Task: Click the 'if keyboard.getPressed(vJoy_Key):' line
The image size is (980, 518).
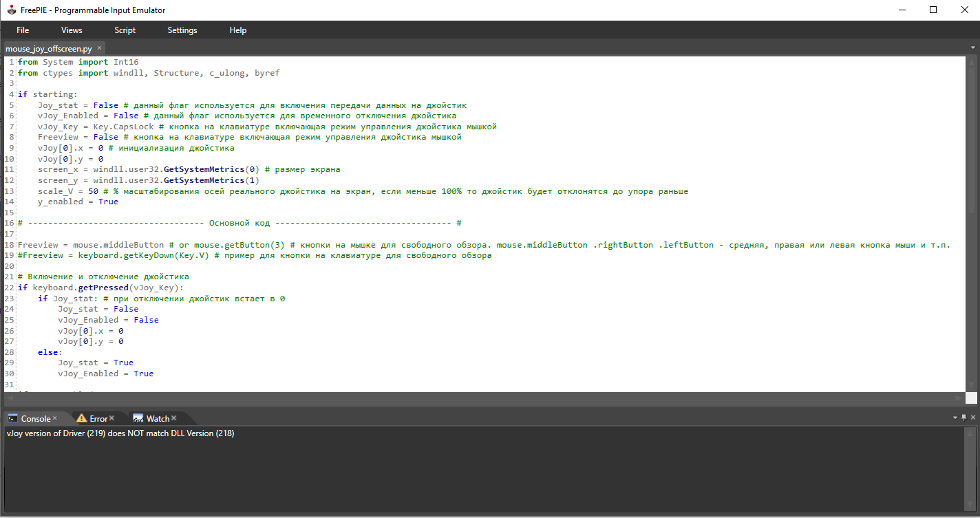Action: 101,288
